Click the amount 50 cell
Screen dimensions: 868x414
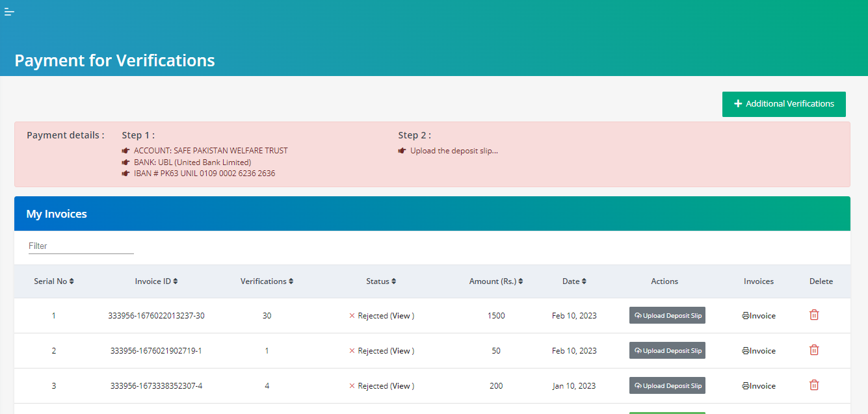click(x=496, y=351)
